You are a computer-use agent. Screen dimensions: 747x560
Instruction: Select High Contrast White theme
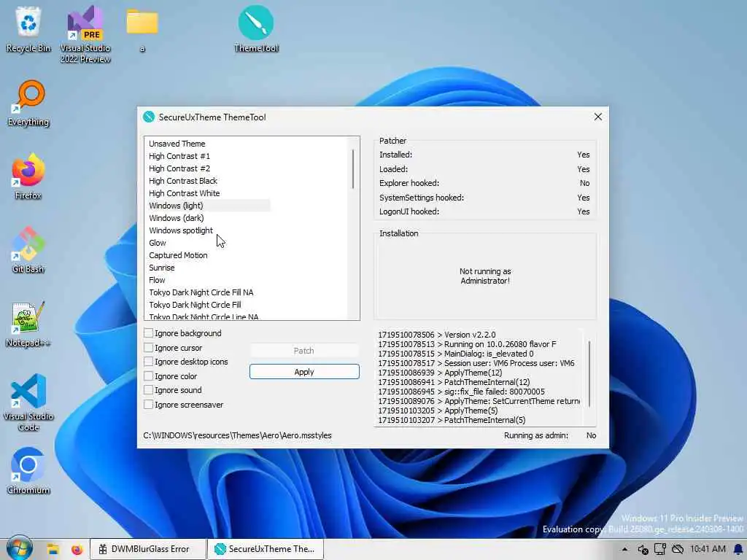185,192
